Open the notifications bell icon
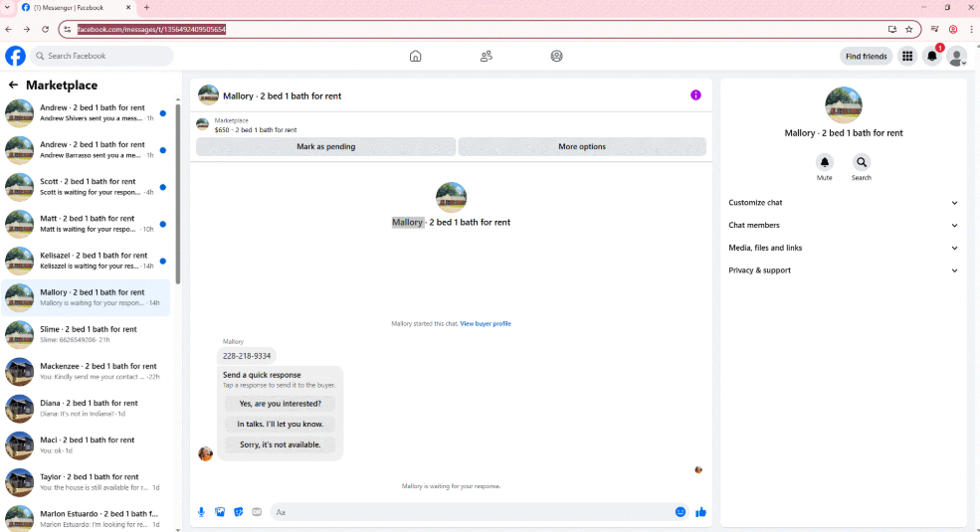 tap(932, 57)
